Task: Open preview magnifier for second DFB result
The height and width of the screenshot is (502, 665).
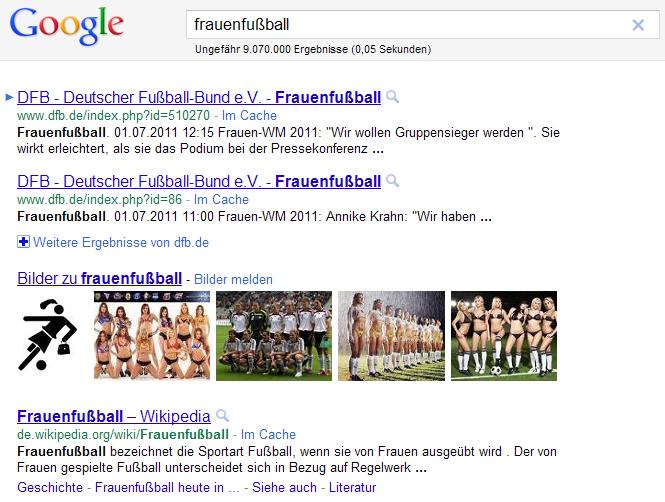Action: (393, 181)
